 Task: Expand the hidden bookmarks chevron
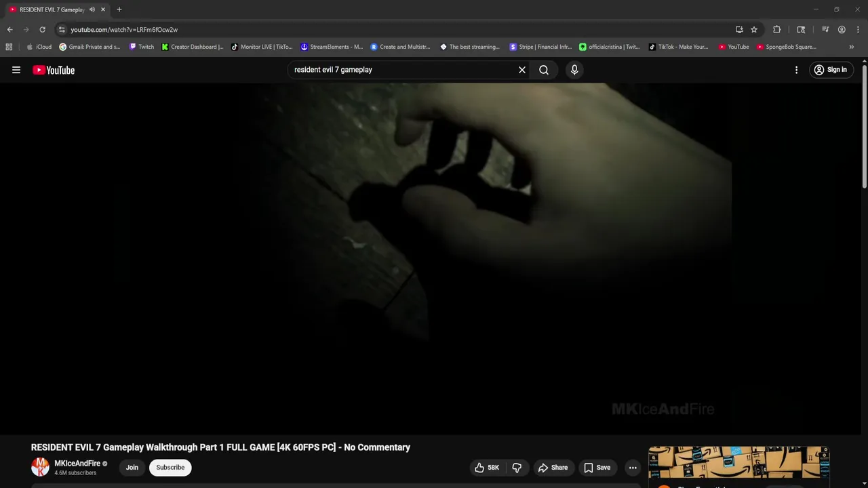click(x=851, y=47)
